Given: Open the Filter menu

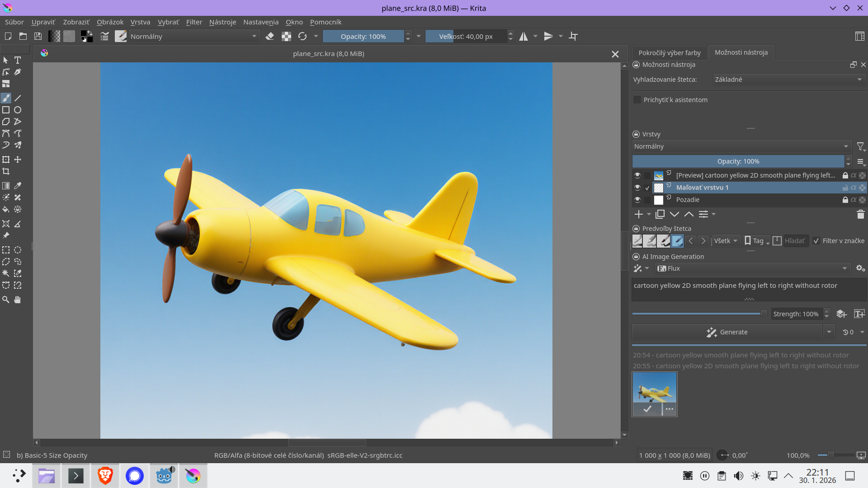Looking at the screenshot, I should [x=194, y=22].
